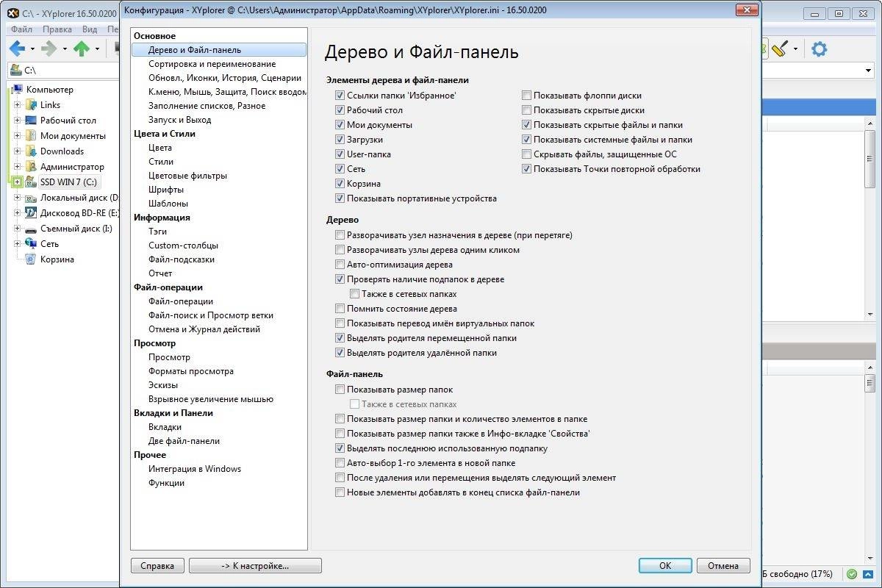Viewport: 882px width, 588px height.
Task: Click the Дисковод BD-RE drive icon
Action: tap(31, 213)
